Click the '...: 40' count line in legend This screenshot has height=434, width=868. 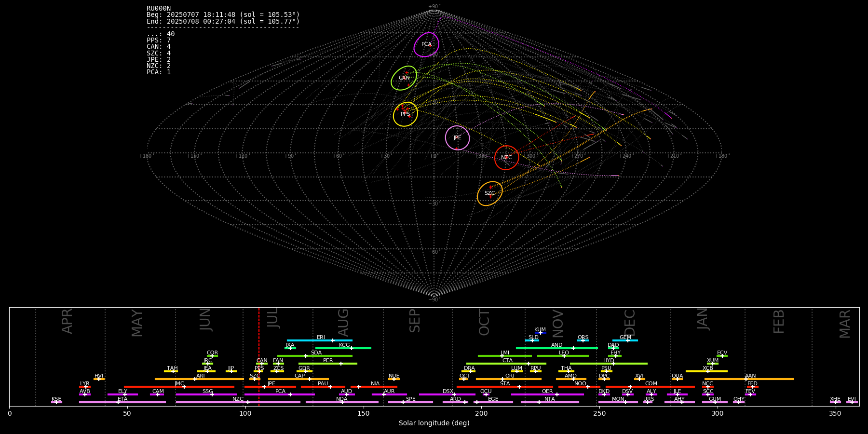pyautogui.click(x=161, y=34)
